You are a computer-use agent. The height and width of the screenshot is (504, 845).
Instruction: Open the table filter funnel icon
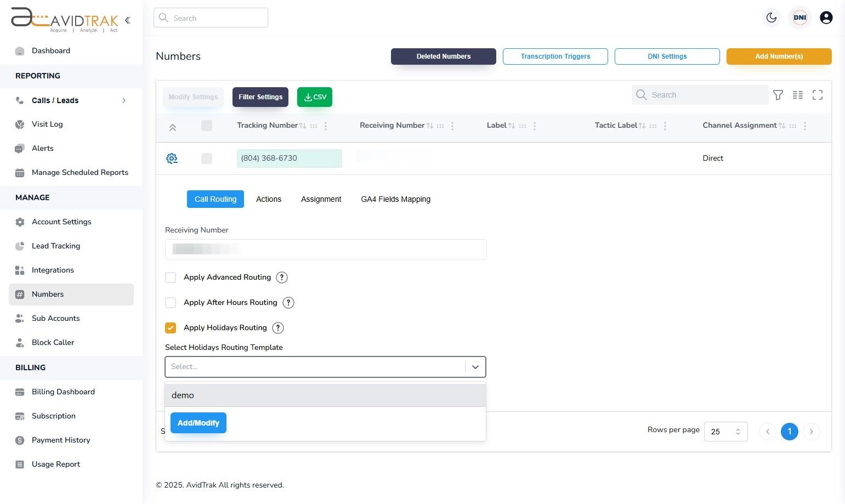tap(778, 95)
